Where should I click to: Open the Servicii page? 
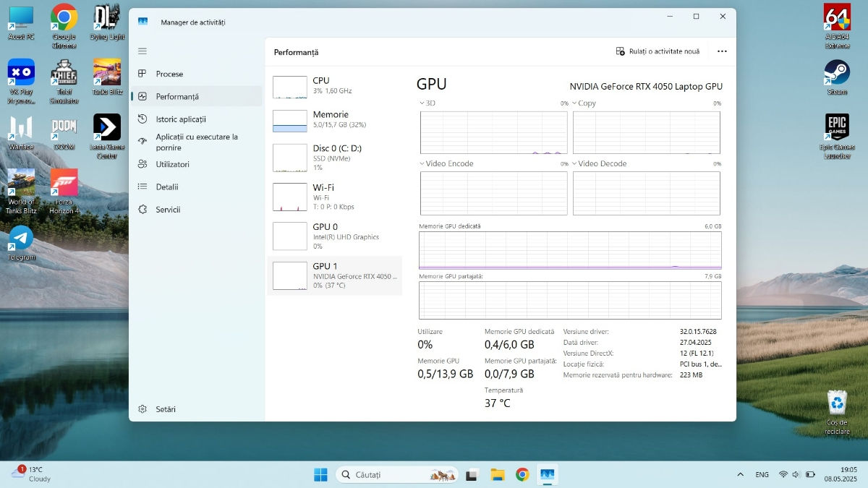(x=197, y=210)
